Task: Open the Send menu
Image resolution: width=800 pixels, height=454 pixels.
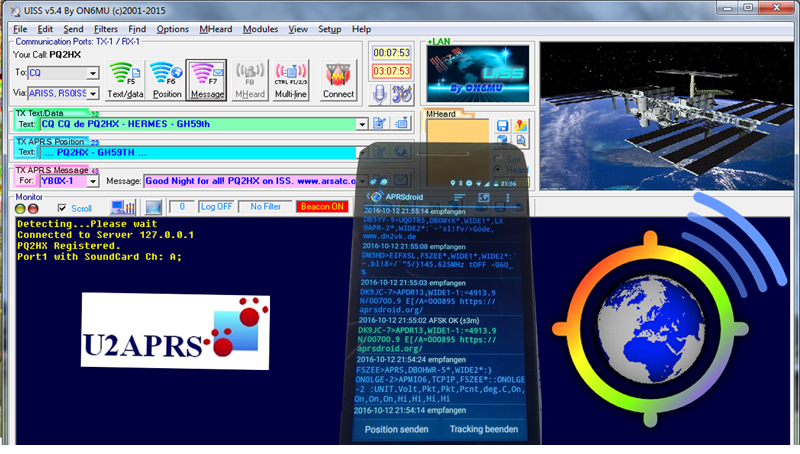Action: 73,29
